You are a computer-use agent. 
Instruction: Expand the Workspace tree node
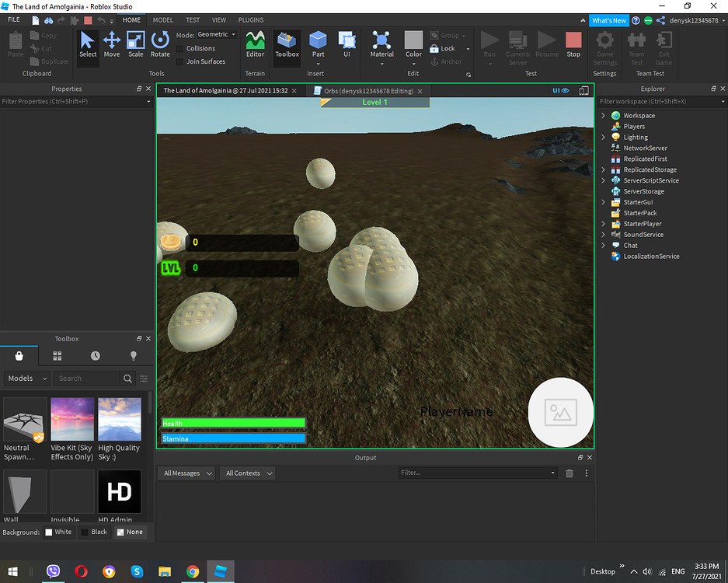pyautogui.click(x=603, y=116)
